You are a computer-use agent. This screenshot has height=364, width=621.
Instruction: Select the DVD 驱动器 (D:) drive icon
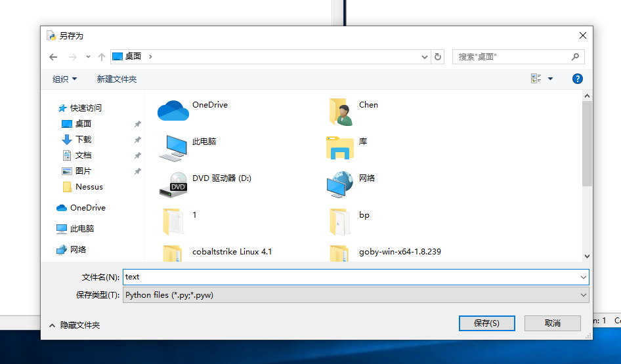pyautogui.click(x=173, y=184)
